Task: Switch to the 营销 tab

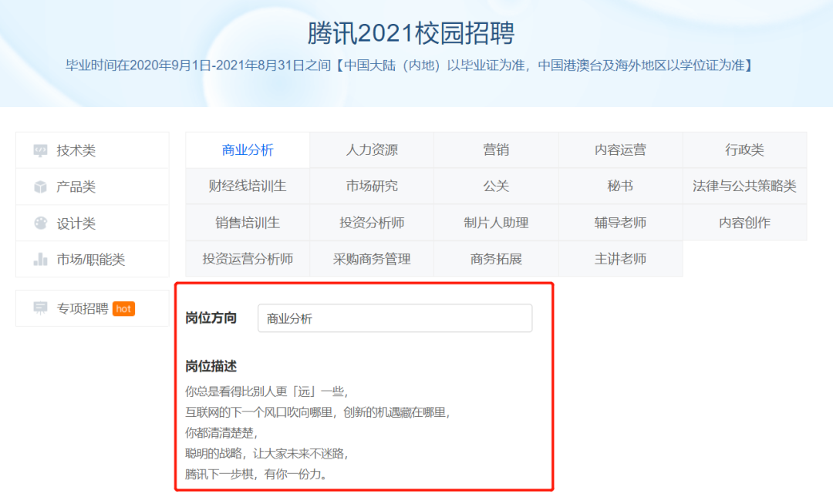Action: tap(496, 150)
